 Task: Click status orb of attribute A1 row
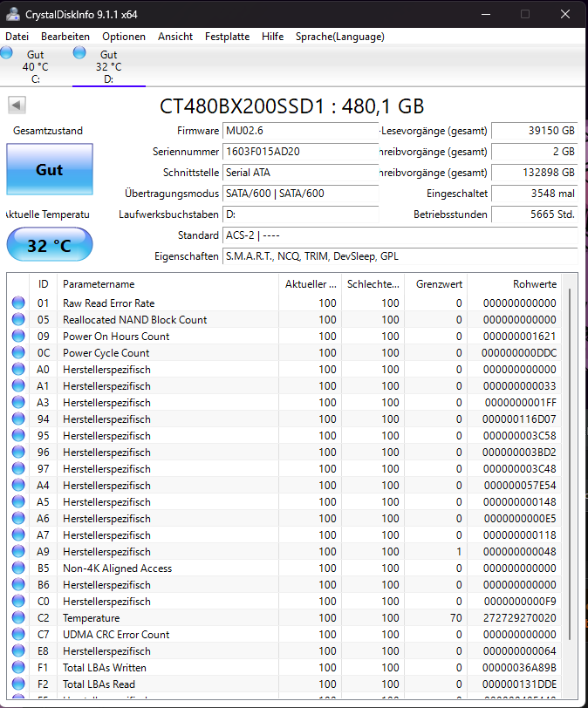click(18, 385)
